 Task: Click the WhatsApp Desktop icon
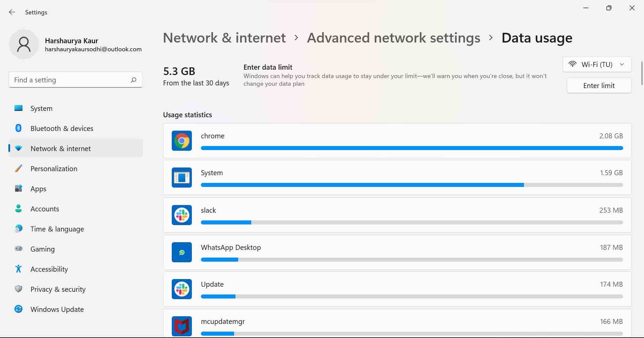[x=181, y=252]
